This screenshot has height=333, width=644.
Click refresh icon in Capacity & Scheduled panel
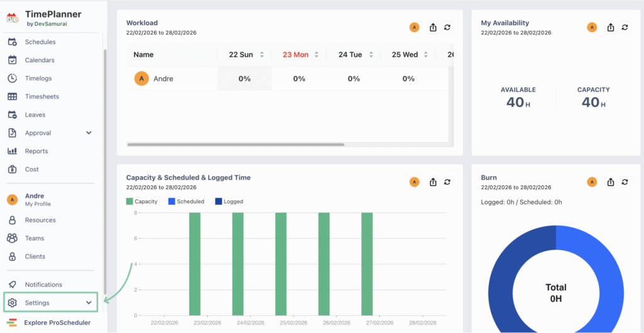pos(447,182)
